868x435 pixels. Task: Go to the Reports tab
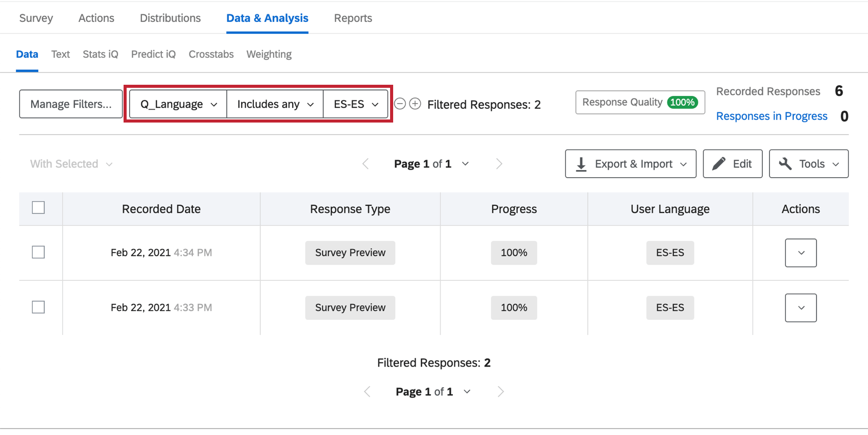[353, 18]
